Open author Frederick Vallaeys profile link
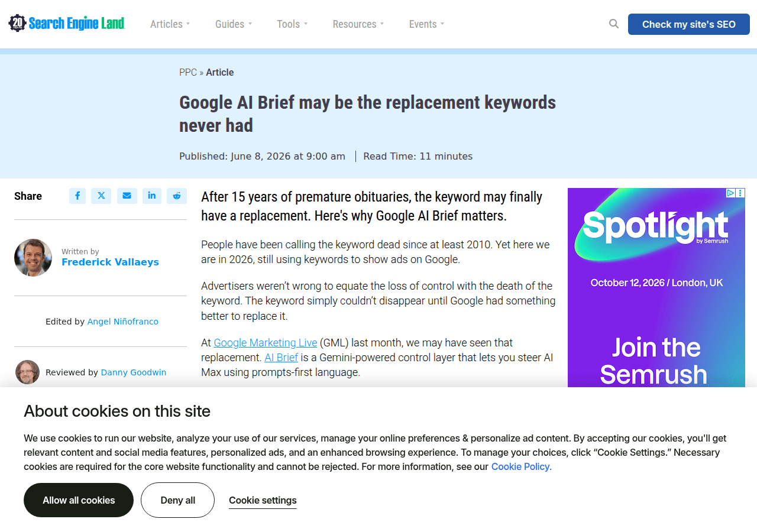Image resolution: width=757 pixels, height=532 pixels. click(x=110, y=262)
